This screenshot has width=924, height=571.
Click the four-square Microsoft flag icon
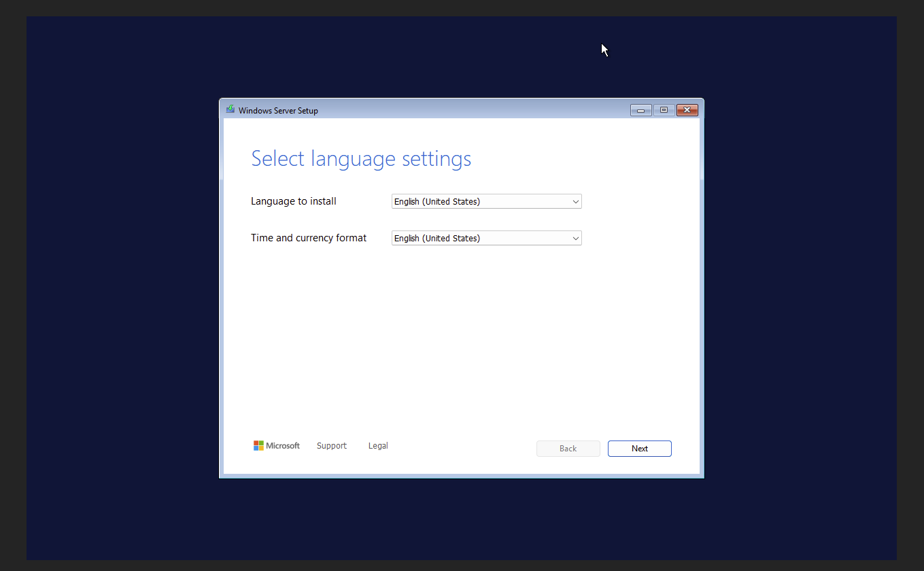[x=259, y=445]
